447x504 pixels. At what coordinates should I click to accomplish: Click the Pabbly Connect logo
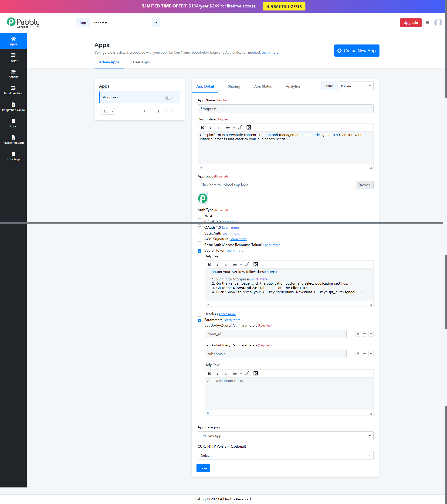(23, 23)
